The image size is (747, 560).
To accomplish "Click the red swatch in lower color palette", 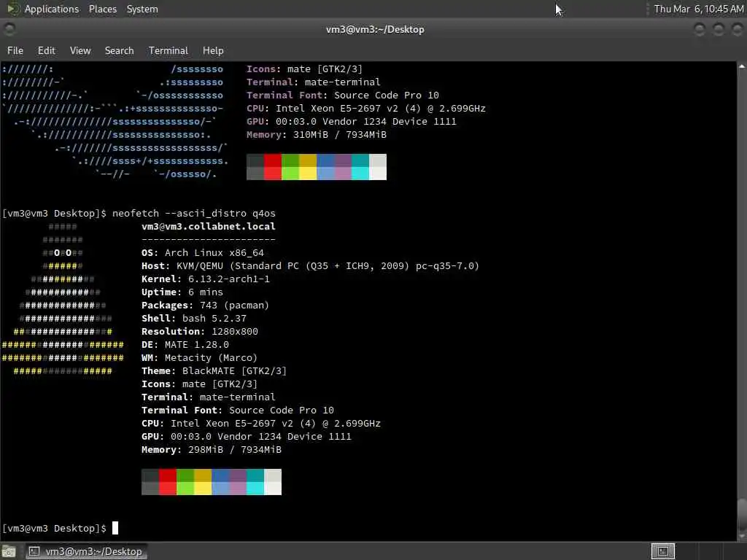I will (x=168, y=482).
